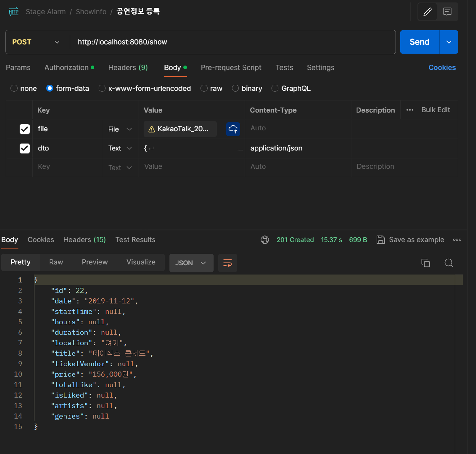Viewport: 476px width, 454px height.
Task: Open the JSON format dropdown
Action: pos(191,263)
